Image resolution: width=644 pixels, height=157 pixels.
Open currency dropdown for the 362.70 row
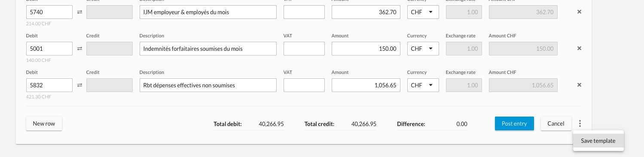tap(423, 12)
